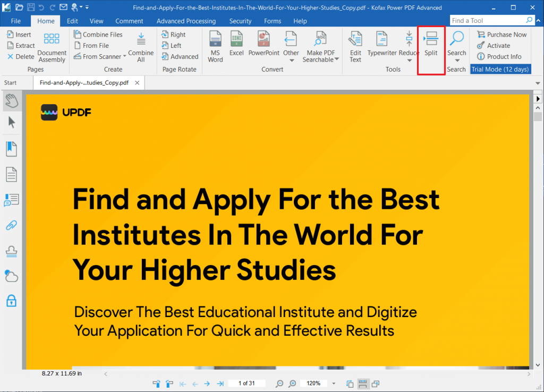Convert the document to Excel
This screenshot has height=392, width=544.
[x=236, y=45]
